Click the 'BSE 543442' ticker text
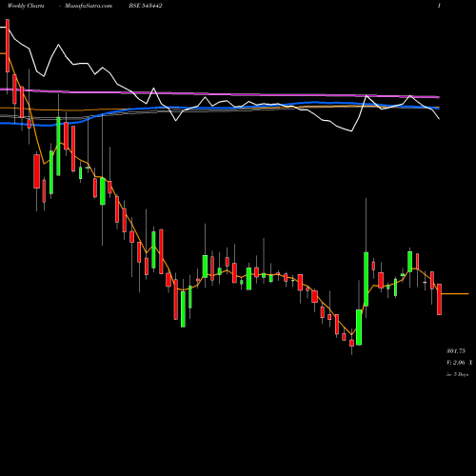 pos(146,6)
